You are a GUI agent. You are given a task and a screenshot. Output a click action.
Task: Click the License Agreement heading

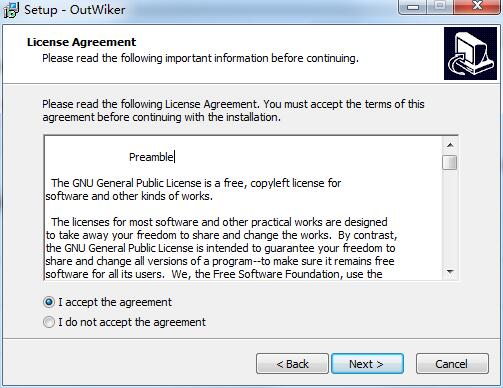coord(82,42)
